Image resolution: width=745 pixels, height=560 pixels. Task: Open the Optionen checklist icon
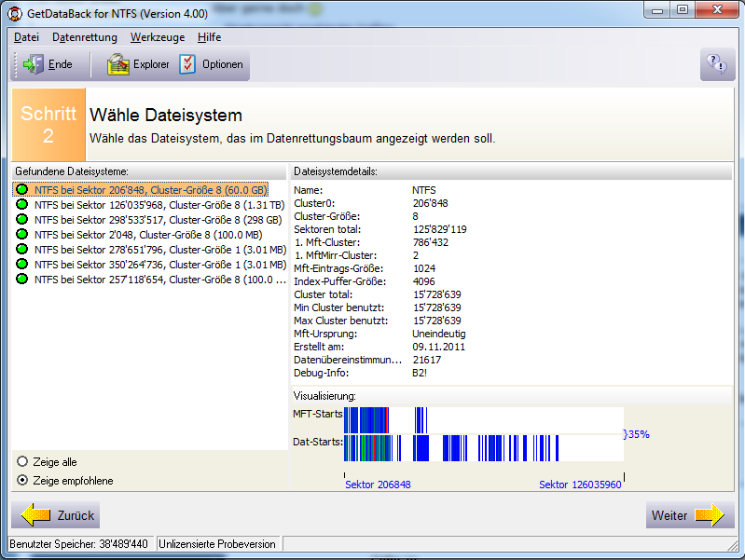[187, 64]
